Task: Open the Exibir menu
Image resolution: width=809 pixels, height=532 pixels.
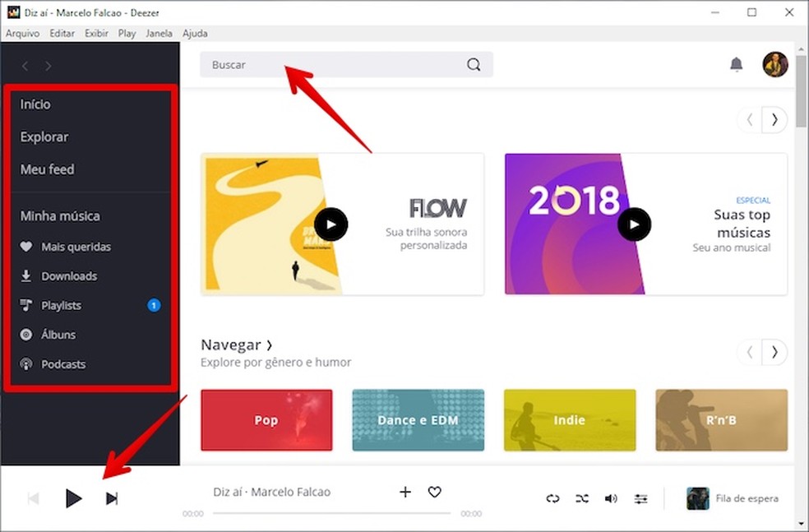Action: pos(96,33)
